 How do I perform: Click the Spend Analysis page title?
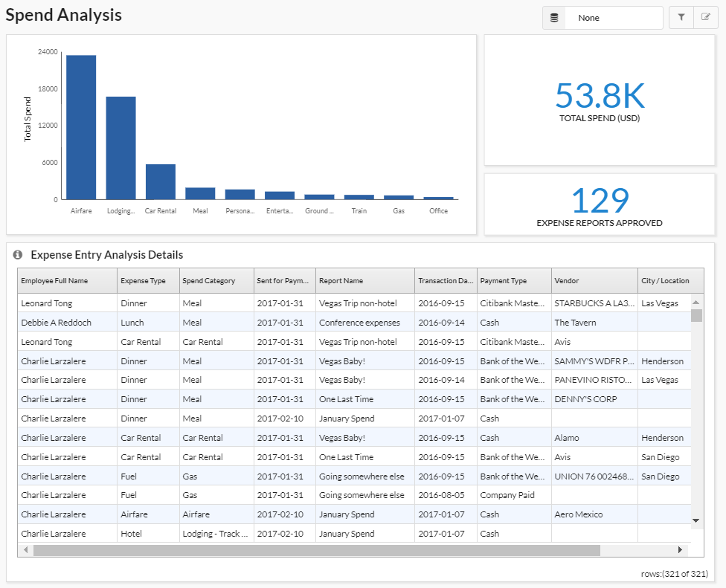click(x=63, y=14)
